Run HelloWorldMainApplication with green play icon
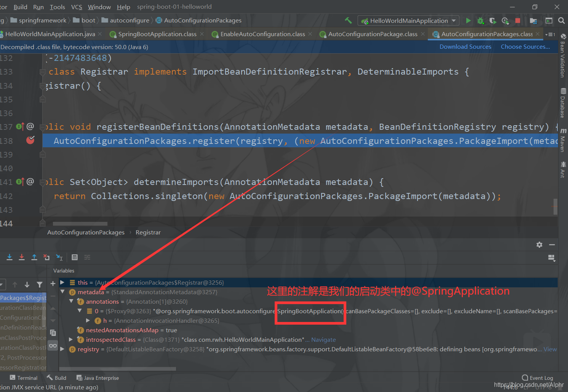Screen dimensions: 568x392 [469, 21]
